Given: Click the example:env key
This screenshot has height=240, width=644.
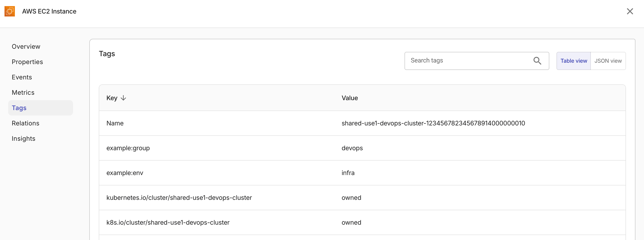Looking at the screenshot, I should (125, 173).
